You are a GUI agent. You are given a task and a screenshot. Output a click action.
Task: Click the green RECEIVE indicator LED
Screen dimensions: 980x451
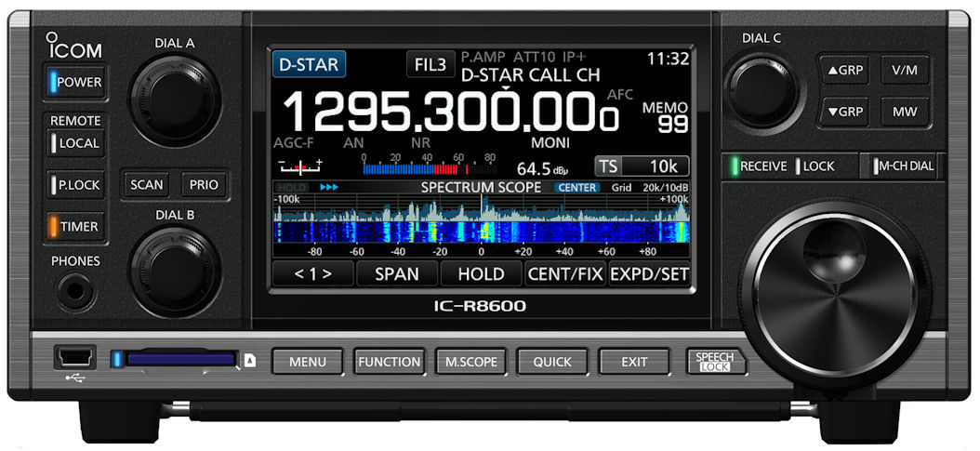click(x=735, y=166)
